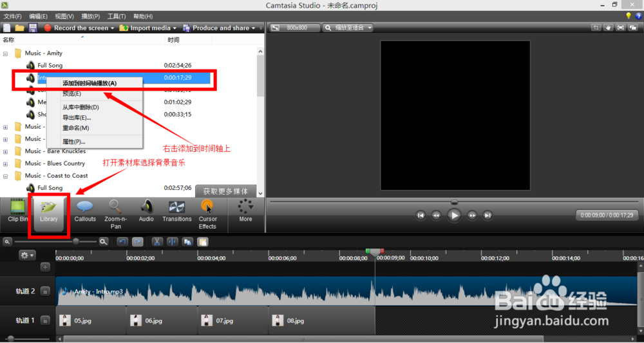This screenshot has height=343, width=644.
Task: Open the Transitions tool
Action: (x=177, y=211)
